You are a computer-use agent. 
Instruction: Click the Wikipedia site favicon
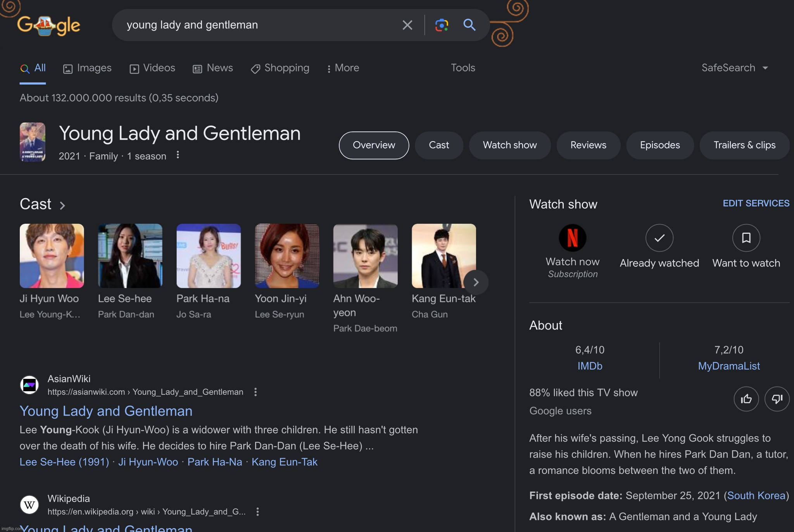coord(29,505)
